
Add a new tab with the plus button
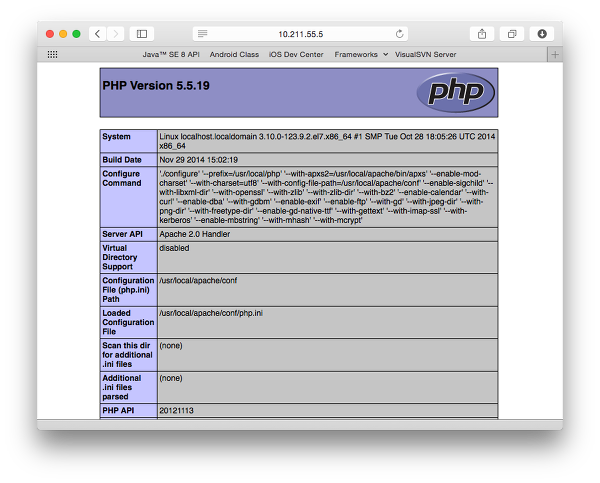pyautogui.click(x=555, y=54)
